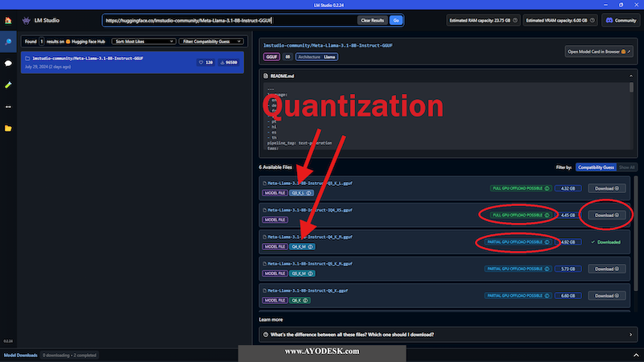Open the Model Downloads status bar tab
The image size is (644, 362).
(x=21, y=355)
